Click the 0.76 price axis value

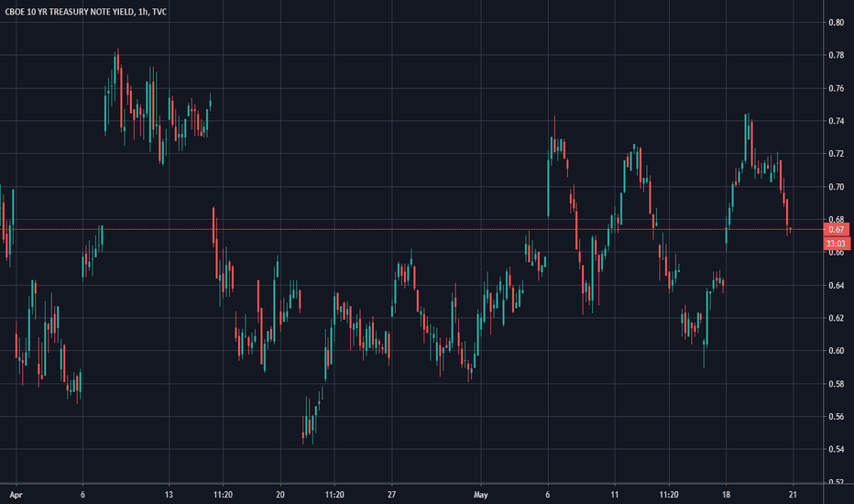[836, 88]
